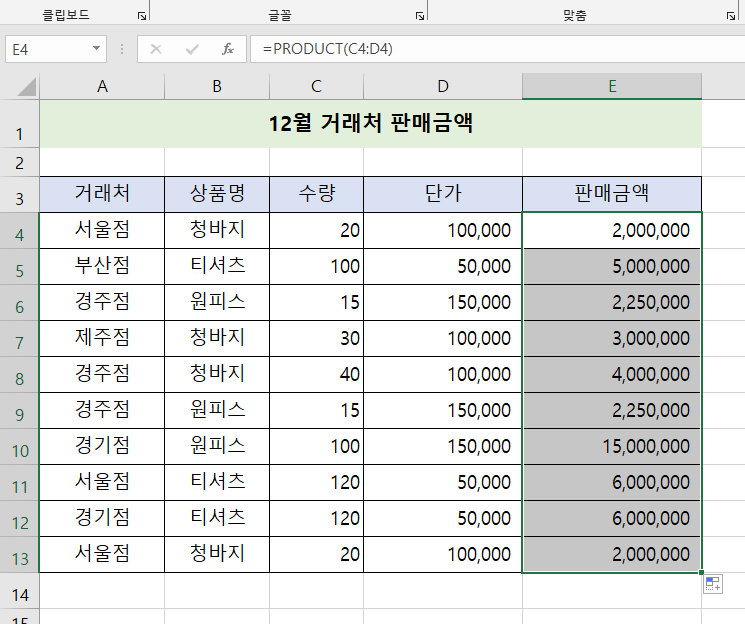Click sales amount 2,250,000 in row 9

tap(612, 411)
